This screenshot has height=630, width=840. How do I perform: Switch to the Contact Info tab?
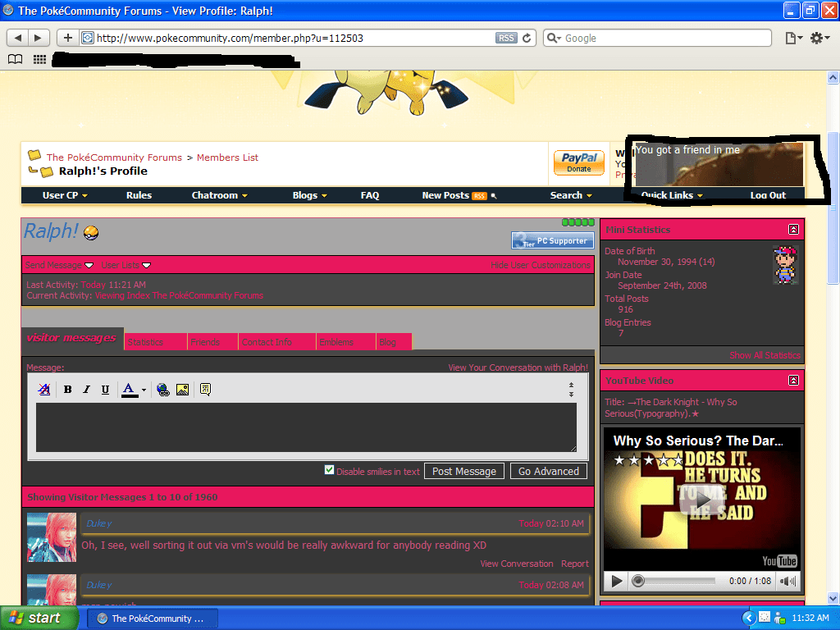click(277, 342)
